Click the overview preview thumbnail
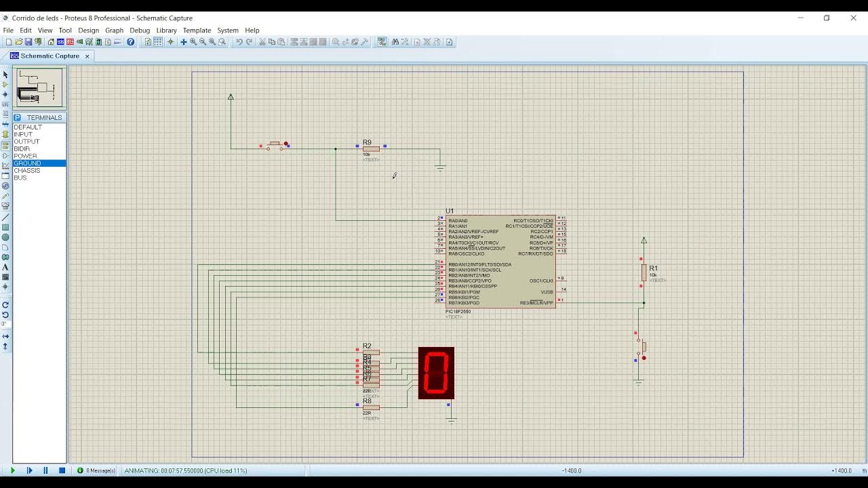The height and width of the screenshot is (488, 868). pyautogui.click(x=39, y=87)
